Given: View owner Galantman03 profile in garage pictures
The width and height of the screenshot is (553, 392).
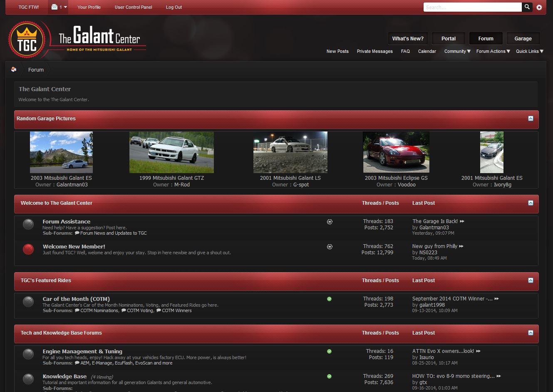Looking at the screenshot, I should (x=72, y=185).
